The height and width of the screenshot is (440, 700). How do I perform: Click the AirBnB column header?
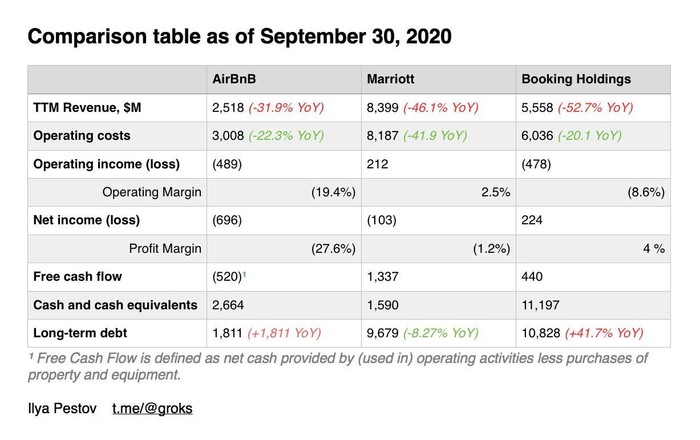click(235, 78)
